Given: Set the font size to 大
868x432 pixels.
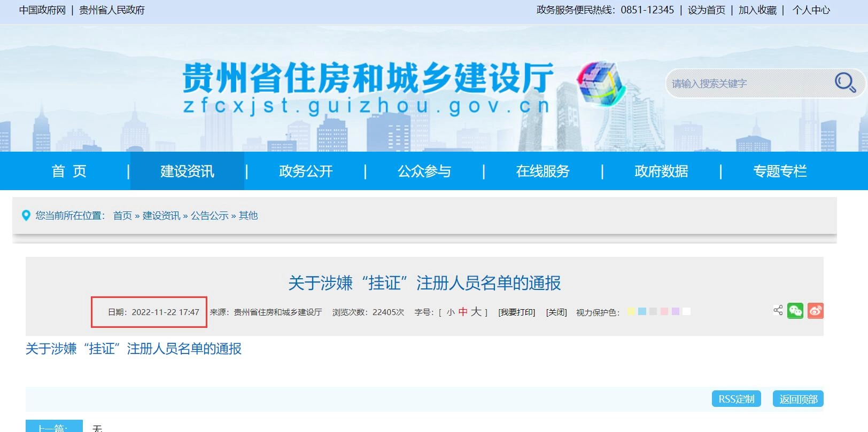Looking at the screenshot, I should click(x=476, y=311).
